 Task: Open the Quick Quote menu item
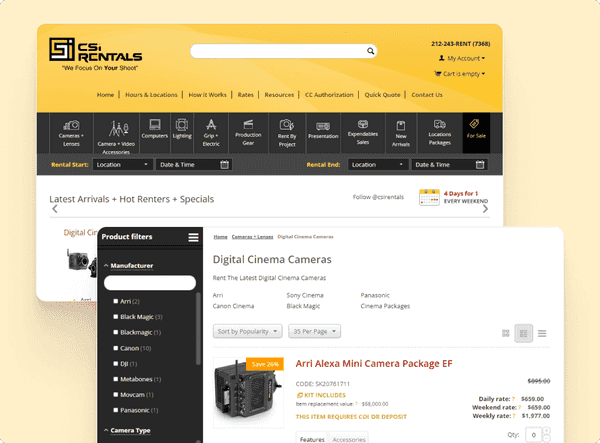(x=382, y=95)
